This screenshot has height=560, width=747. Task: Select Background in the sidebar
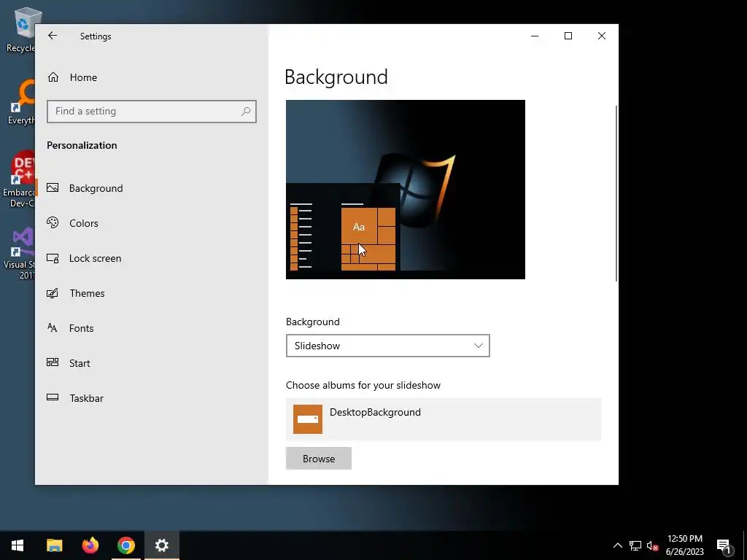pos(152,188)
